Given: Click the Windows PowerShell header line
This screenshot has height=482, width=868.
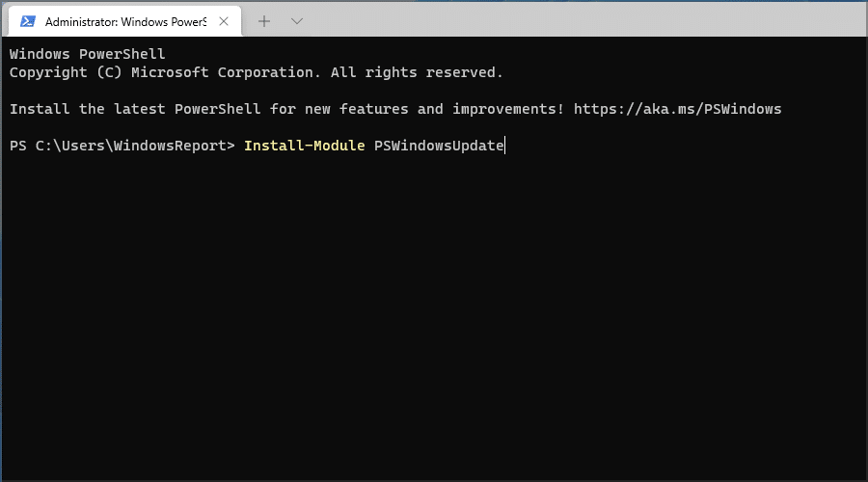Looking at the screenshot, I should coord(88,54).
